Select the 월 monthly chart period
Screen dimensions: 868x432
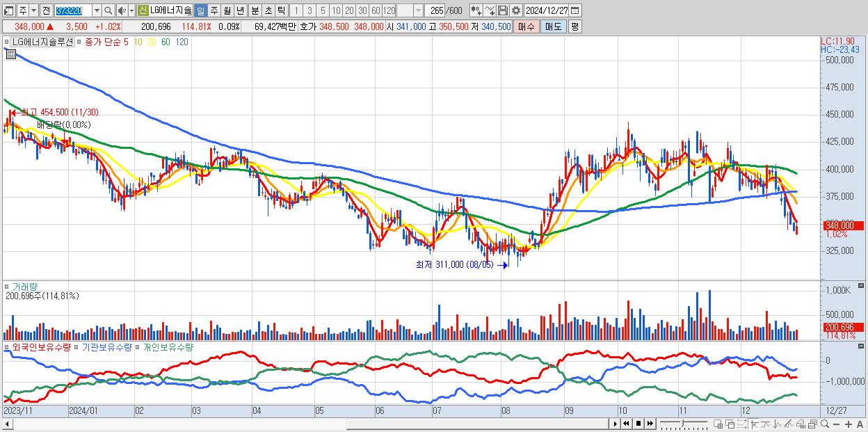coord(227,10)
